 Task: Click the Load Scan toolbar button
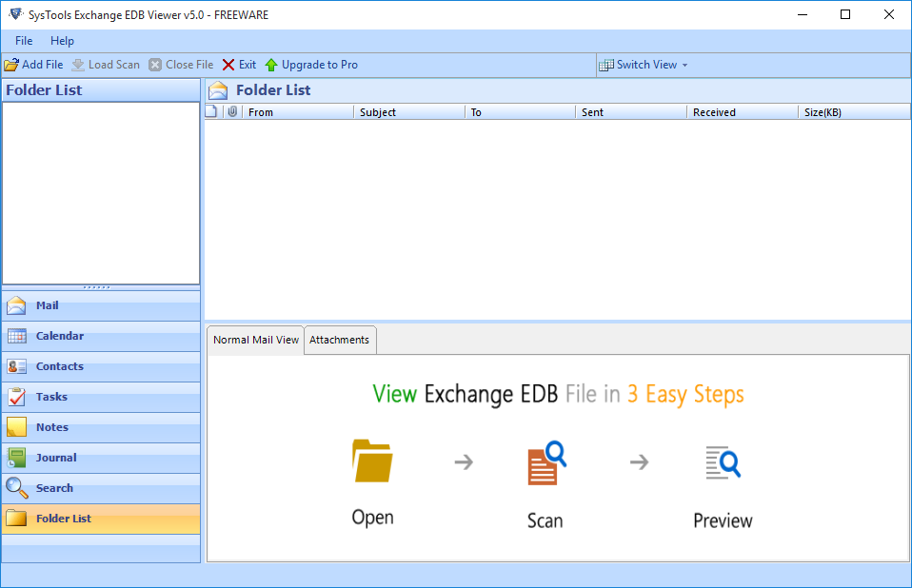(x=106, y=65)
